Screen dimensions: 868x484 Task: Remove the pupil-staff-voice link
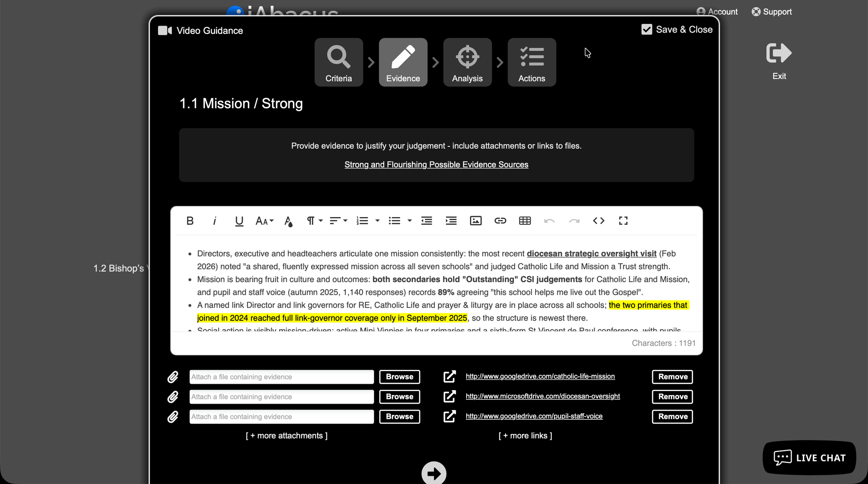(672, 417)
